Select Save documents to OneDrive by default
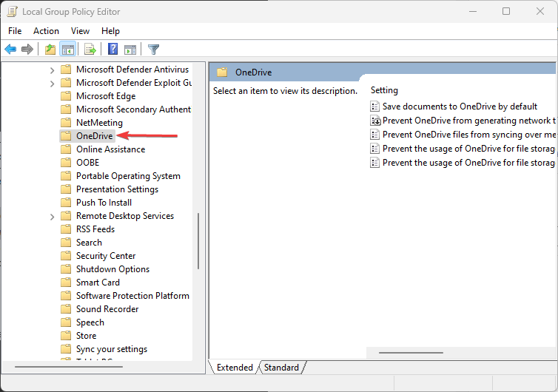Screen dimensions: 558x392 (x=460, y=107)
